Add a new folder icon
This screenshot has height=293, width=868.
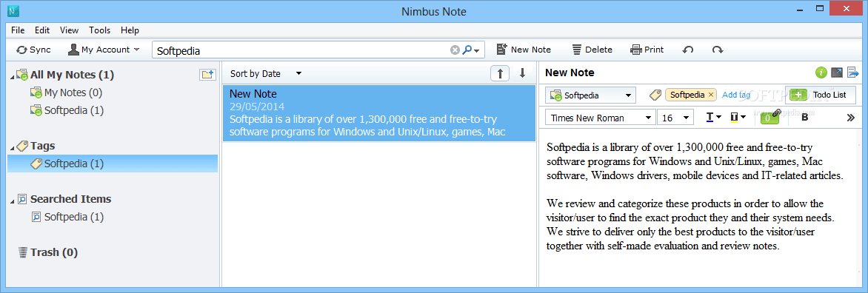click(207, 75)
